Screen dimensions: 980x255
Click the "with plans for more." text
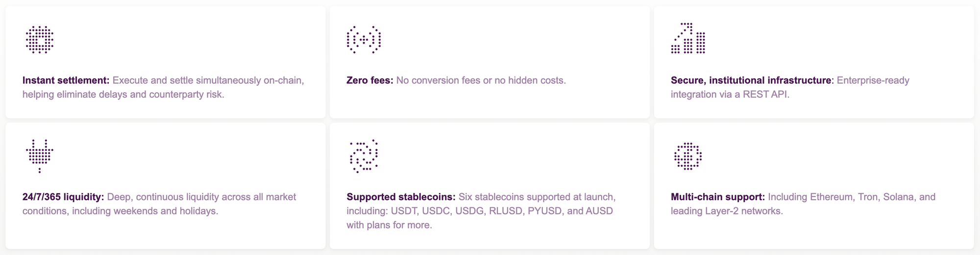[x=389, y=226]
